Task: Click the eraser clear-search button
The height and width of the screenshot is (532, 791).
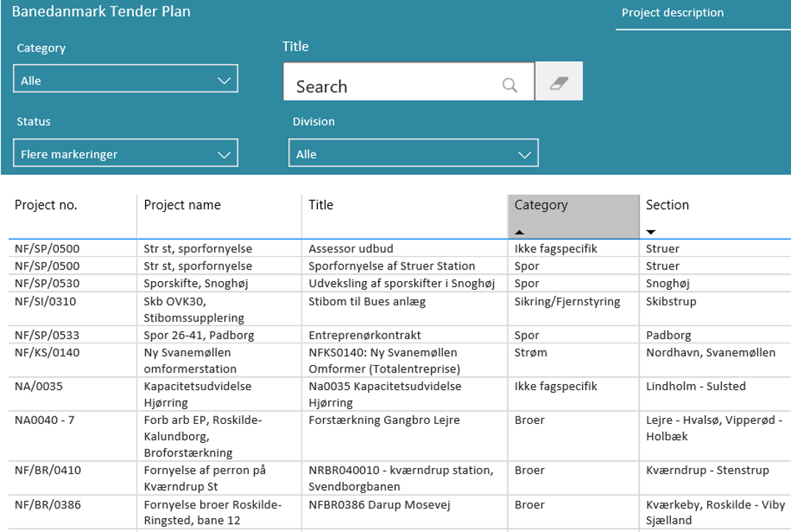Action: tap(559, 83)
